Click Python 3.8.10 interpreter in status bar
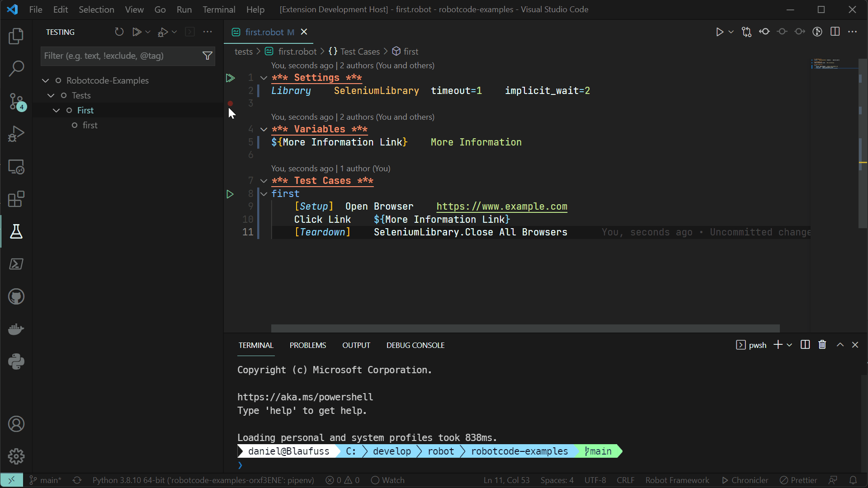This screenshot has width=868, height=488. click(x=203, y=480)
